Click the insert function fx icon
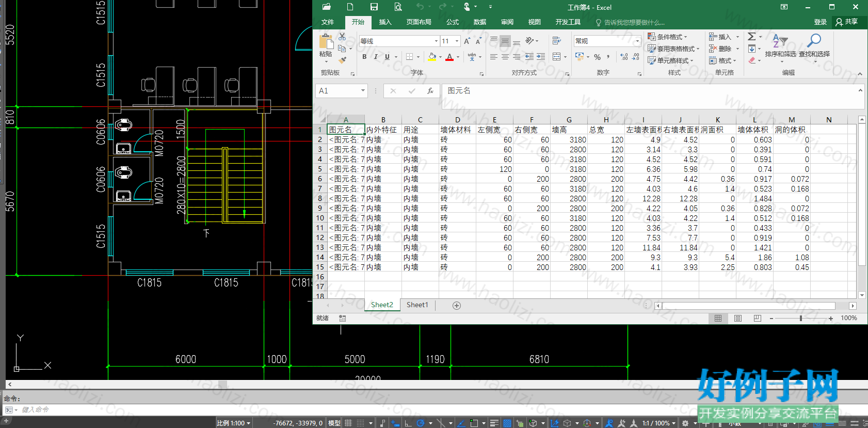868x428 pixels. [430, 91]
